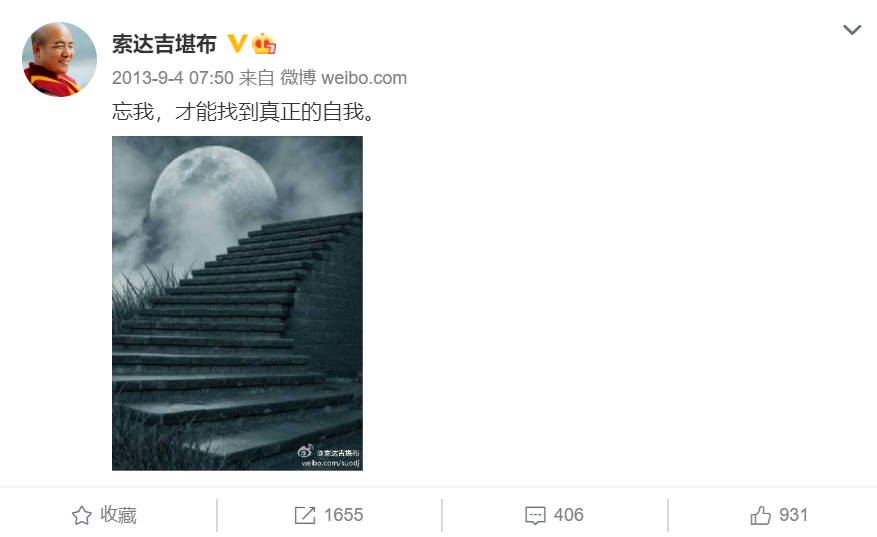Click the post text 忘我，才能找到真正的自我
877x537 pixels.
coord(244,112)
